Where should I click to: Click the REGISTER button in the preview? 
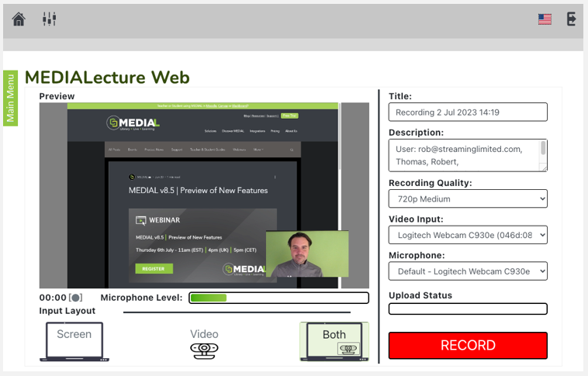click(154, 268)
